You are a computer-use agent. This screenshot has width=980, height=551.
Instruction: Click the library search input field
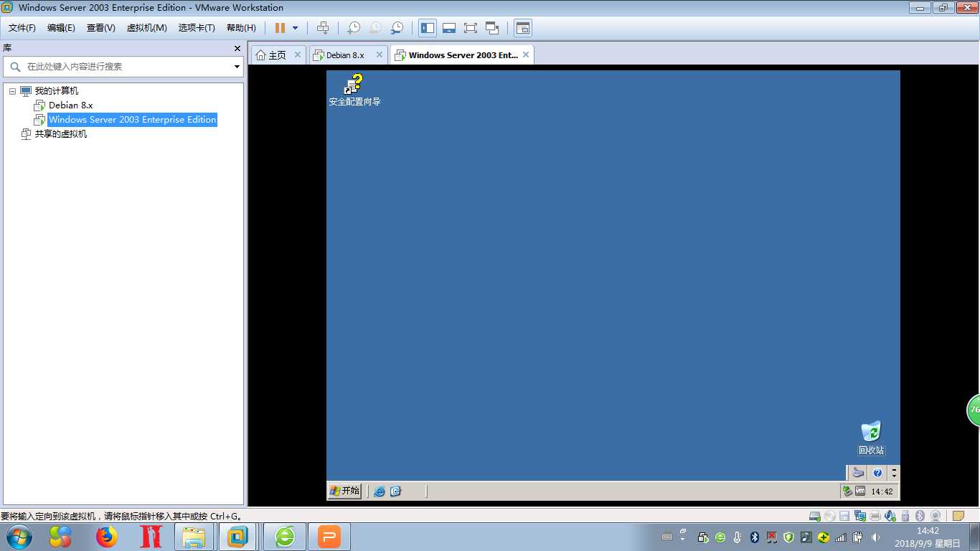coord(122,67)
